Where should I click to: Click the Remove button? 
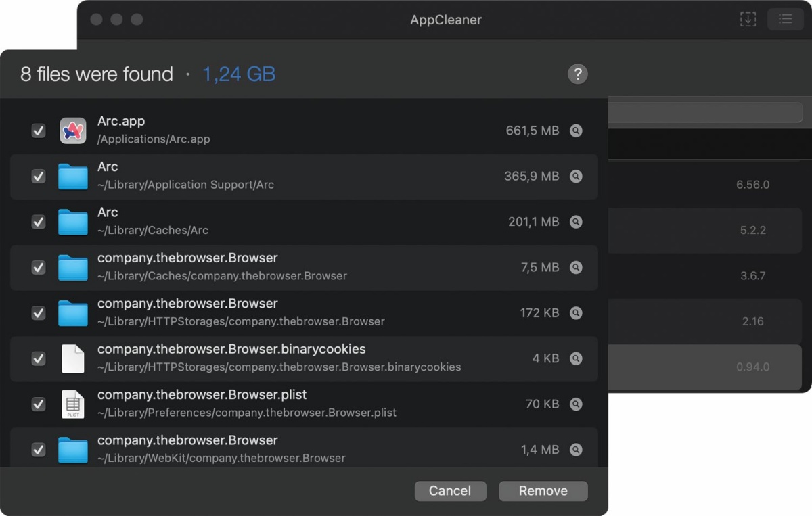[543, 491]
